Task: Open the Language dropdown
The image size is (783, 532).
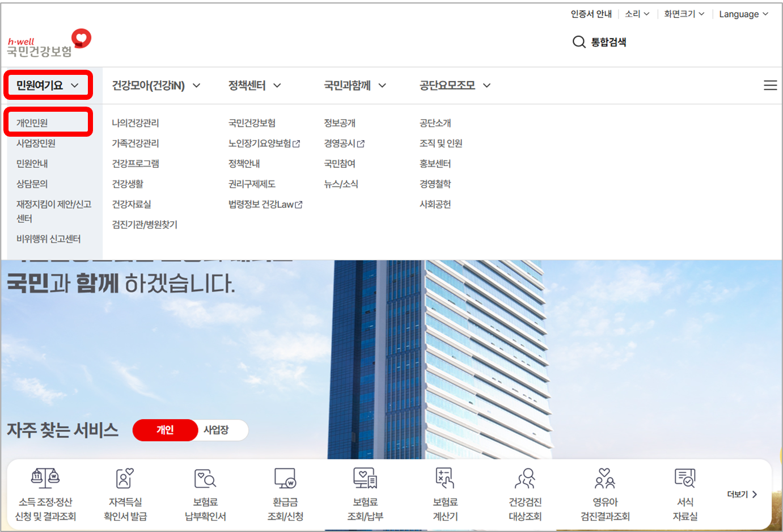Action: [x=744, y=14]
